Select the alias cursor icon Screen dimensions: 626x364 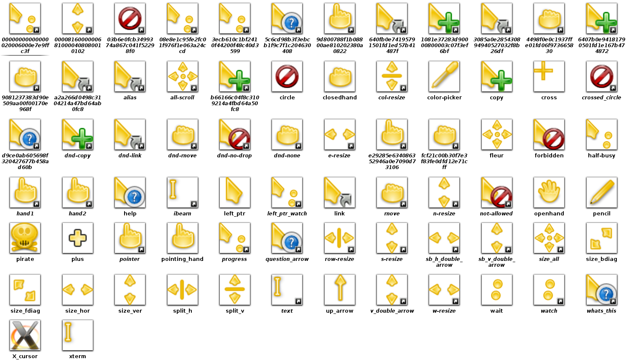pos(130,76)
